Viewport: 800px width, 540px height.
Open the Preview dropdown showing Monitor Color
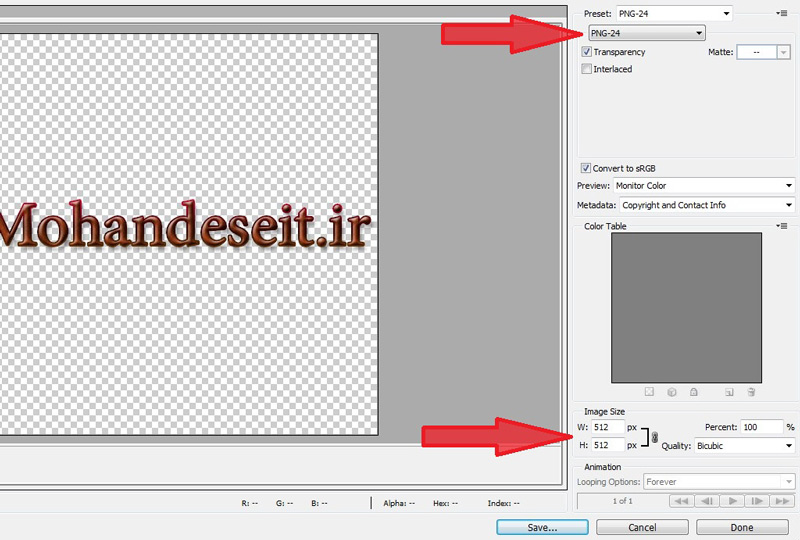(704, 186)
